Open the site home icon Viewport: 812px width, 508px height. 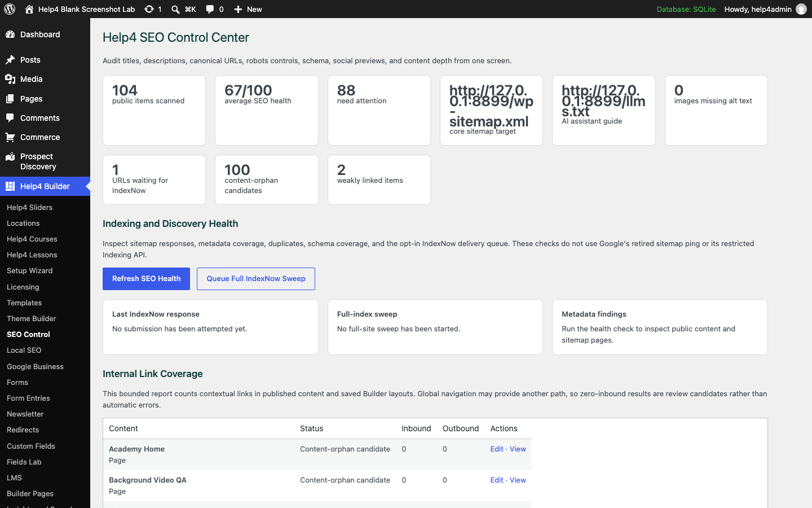[x=29, y=9]
